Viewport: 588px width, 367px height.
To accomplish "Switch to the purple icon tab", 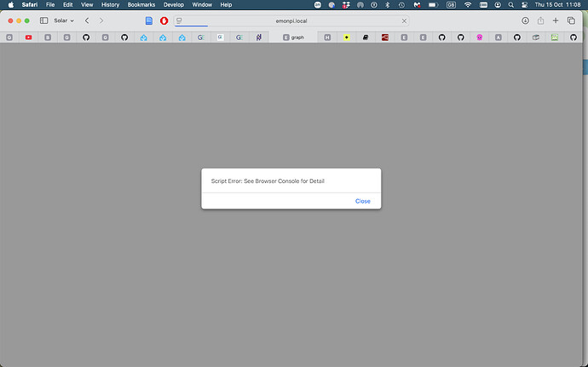I will pyautogui.click(x=259, y=37).
